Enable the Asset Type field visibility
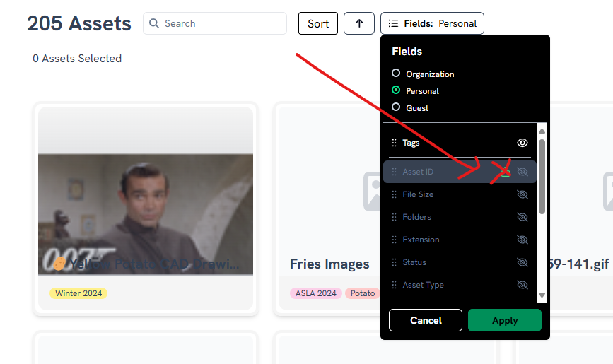The width and height of the screenshot is (613, 364). (522, 285)
